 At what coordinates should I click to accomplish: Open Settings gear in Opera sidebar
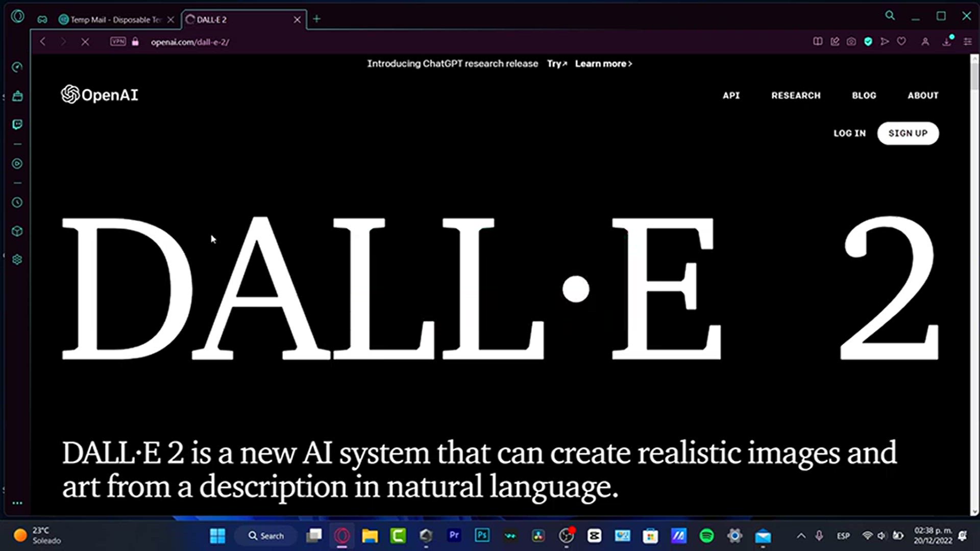(17, 260)
